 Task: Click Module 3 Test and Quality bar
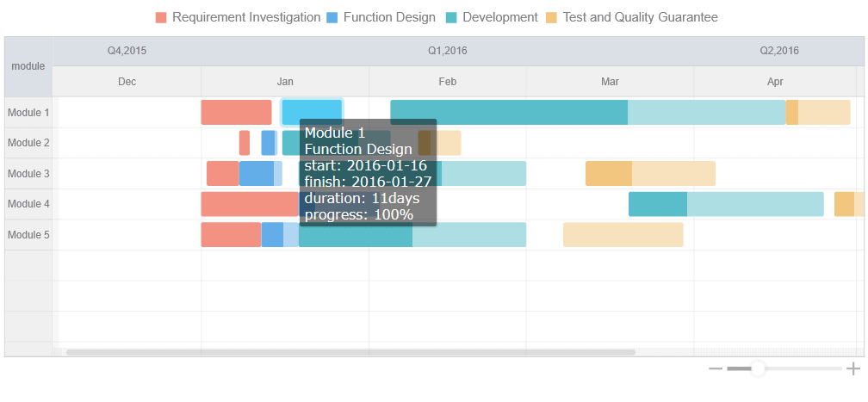click(x=650, y=173)
